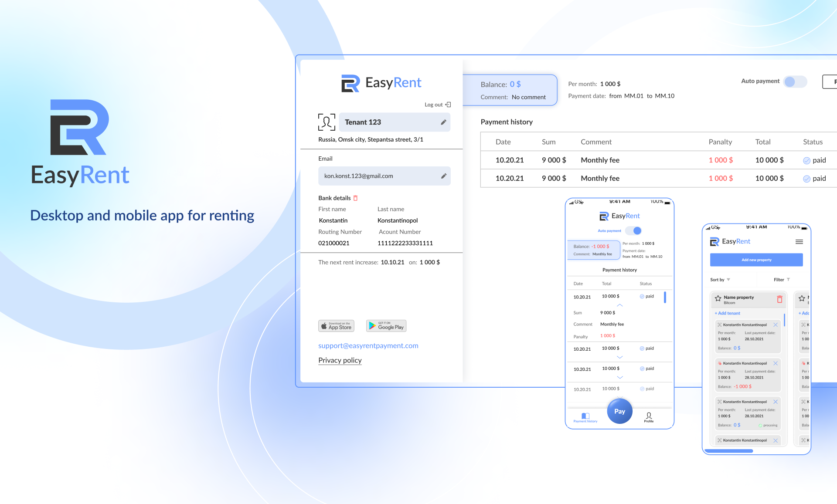Screen dimensions: 837x504
Task: Open the Profile tab in mobile app
Action: click(x=649, y=417)
